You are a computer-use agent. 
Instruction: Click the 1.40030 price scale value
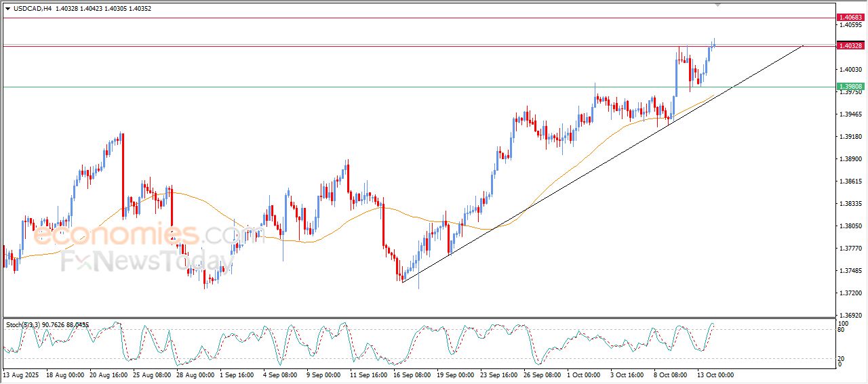pyautogui.click(x=850, y=69)
